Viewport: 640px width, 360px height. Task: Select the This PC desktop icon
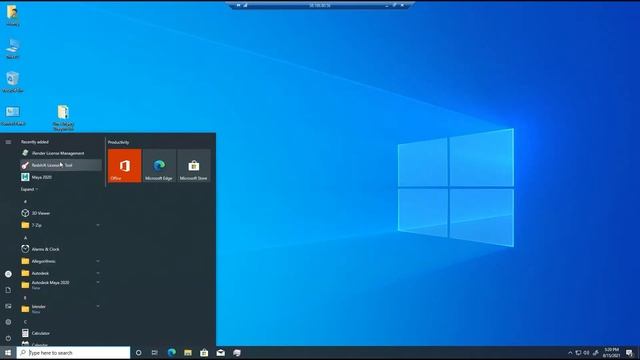tap(13, 49)
